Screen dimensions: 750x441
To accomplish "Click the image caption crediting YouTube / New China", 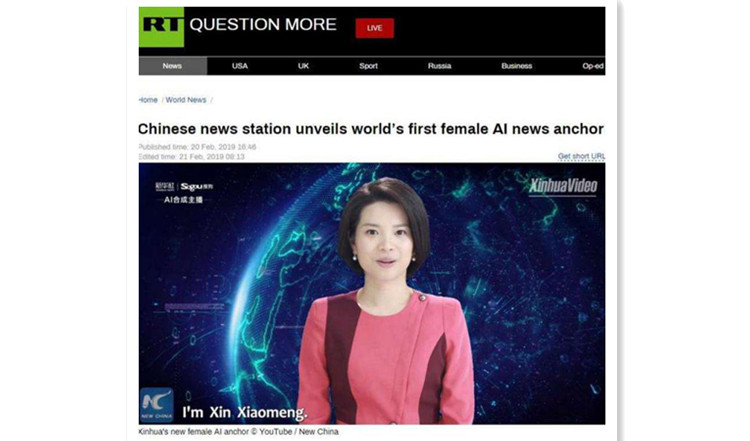I will (x=239, y=431).
